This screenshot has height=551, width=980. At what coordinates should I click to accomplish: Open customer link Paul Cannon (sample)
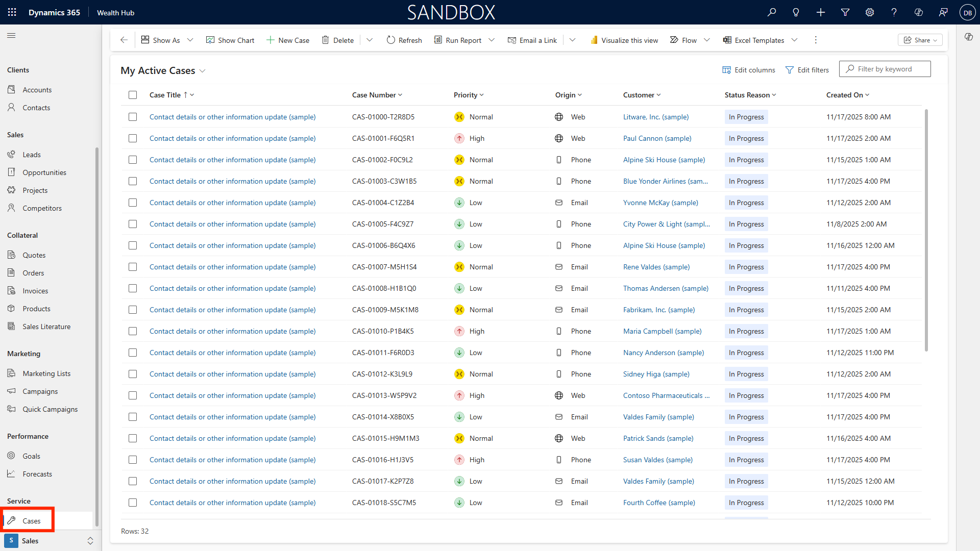pos(657,138)
